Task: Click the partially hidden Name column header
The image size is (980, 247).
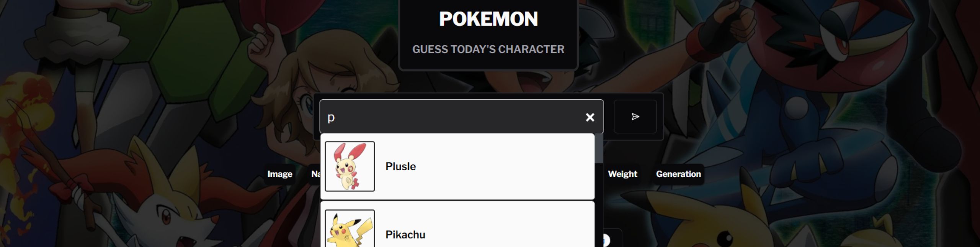Action: pos(315,174)
